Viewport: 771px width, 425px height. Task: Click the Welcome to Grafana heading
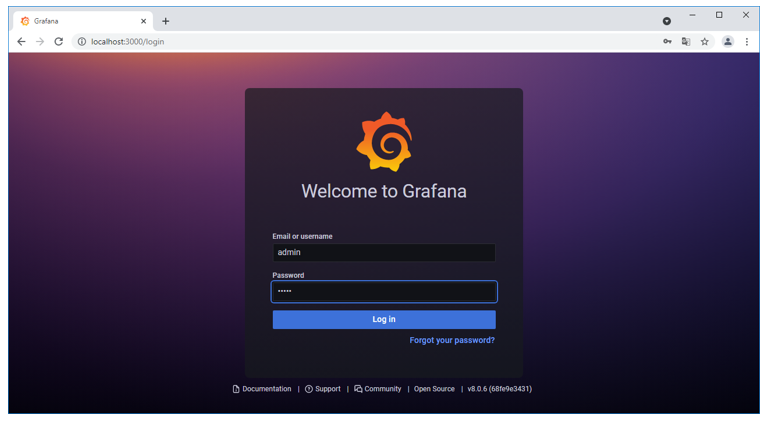click(x=384, y=191)
